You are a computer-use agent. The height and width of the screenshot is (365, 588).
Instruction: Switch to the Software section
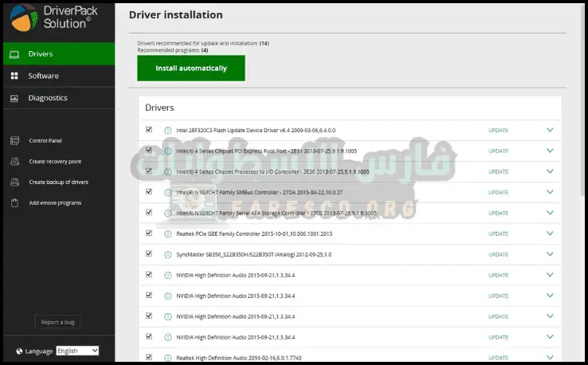(x=43, y=76)
